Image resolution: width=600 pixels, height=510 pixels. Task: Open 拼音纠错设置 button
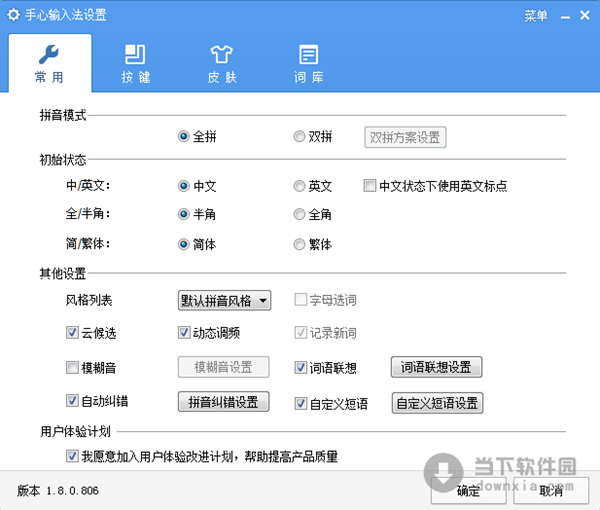pos(223,402)
